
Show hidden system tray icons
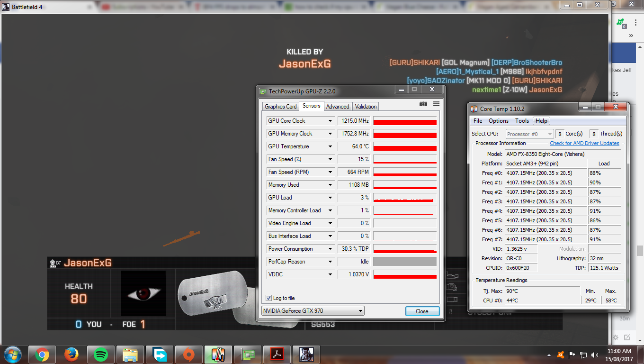point(549,355)
